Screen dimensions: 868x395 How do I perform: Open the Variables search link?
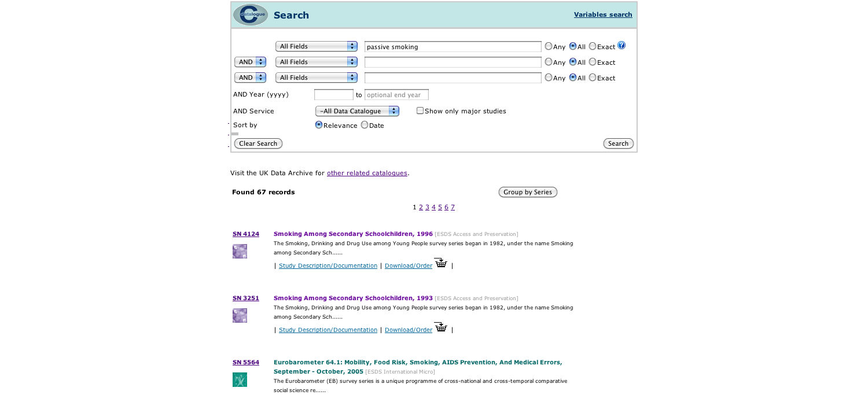pyautogui.click(x=603, y=14)
